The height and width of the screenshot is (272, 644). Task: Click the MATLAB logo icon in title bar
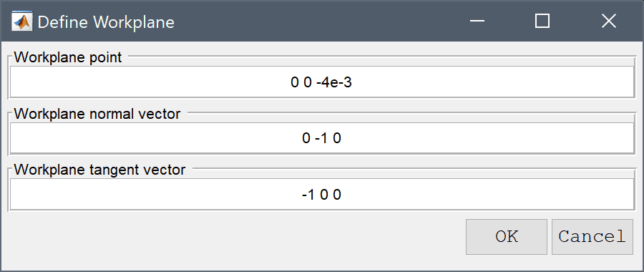21,21
